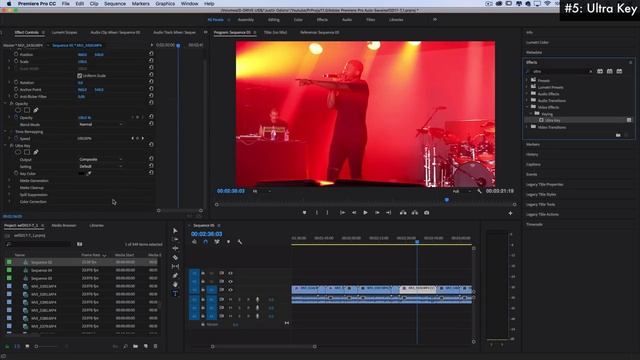This screenshot has height=360, width=640.
Task: Toggle Opacity effect fx on/off
Action: coord(11,104)
